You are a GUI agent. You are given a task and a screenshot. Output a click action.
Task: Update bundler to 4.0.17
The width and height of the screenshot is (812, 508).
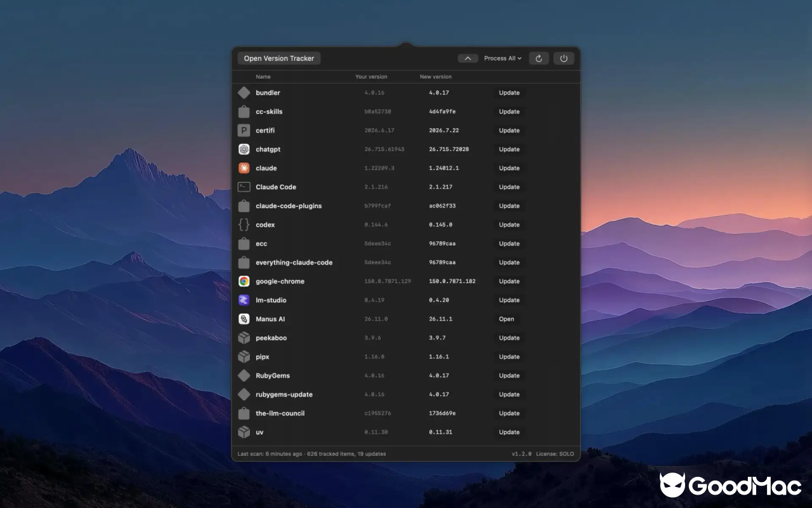tap(509, 93)
